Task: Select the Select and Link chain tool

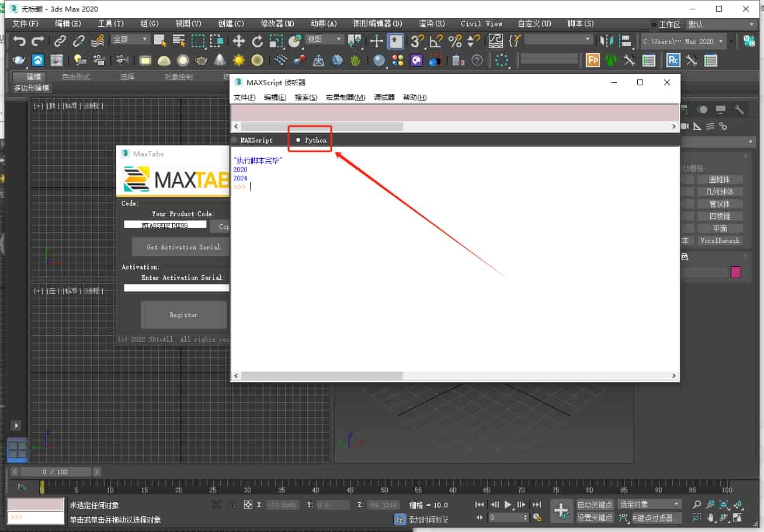Action: coord(60,41)
